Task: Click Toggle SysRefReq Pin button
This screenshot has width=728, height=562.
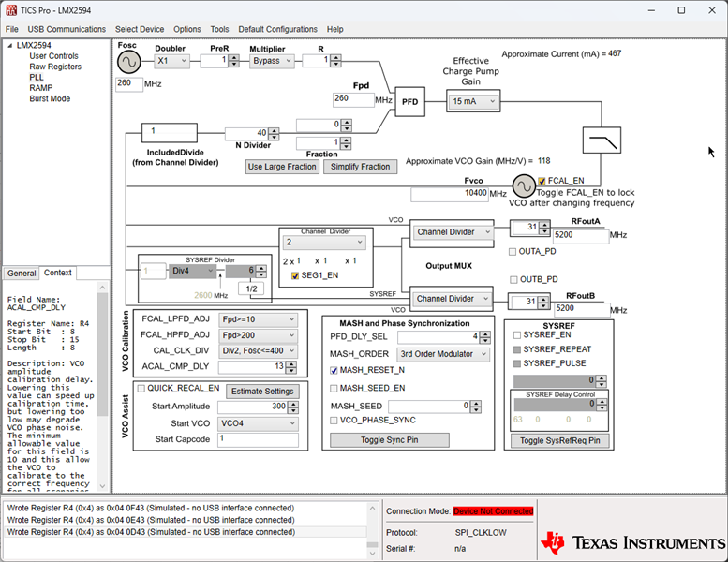Action: tap(560, 440)
